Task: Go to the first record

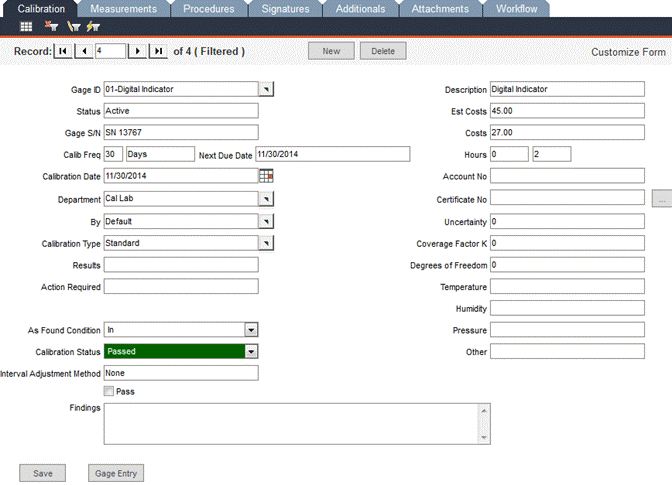Action: [x=62, y=50]
